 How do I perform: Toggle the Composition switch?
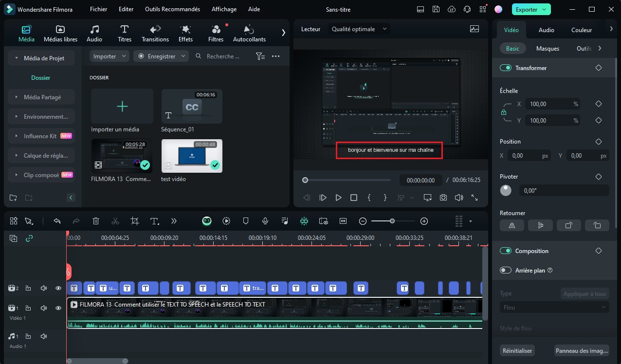click(506, 251)
